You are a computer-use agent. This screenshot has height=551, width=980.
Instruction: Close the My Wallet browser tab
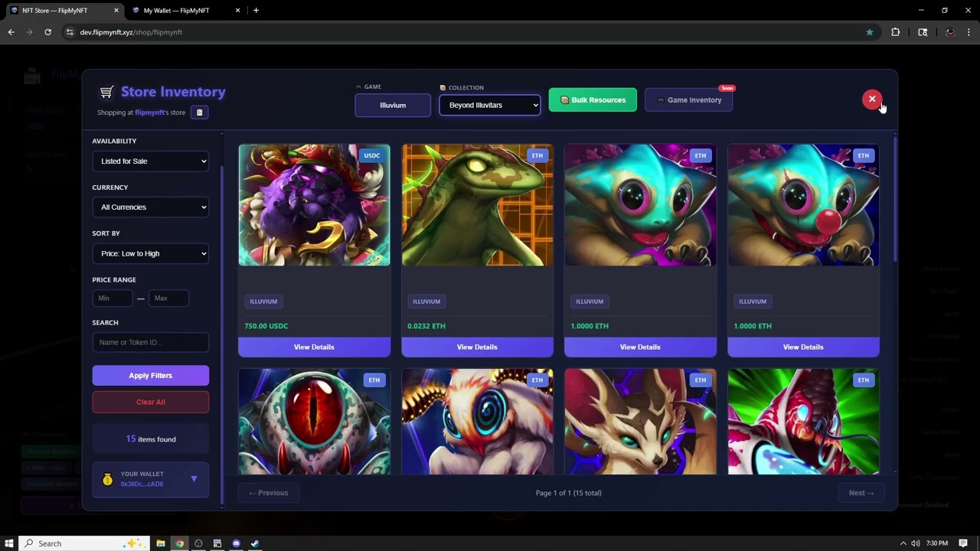point(237,11)
